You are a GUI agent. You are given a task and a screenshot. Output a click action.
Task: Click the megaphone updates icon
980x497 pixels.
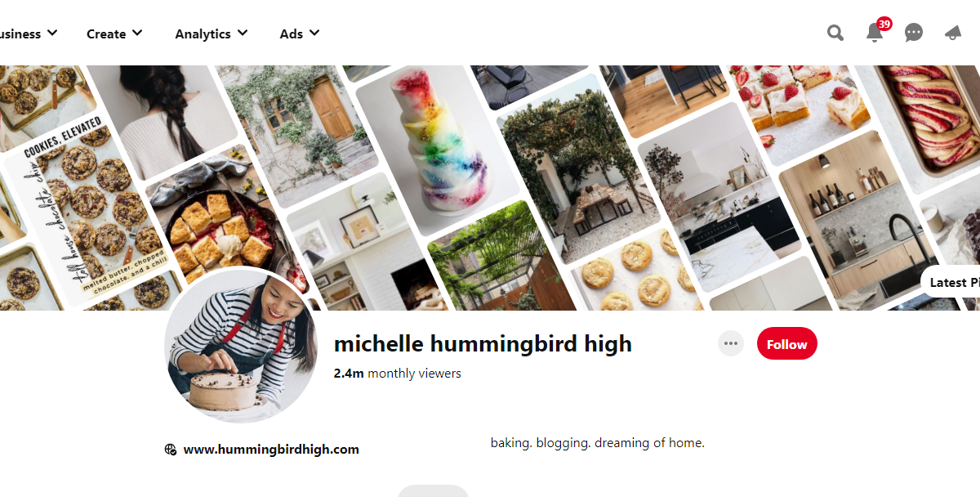952,33
